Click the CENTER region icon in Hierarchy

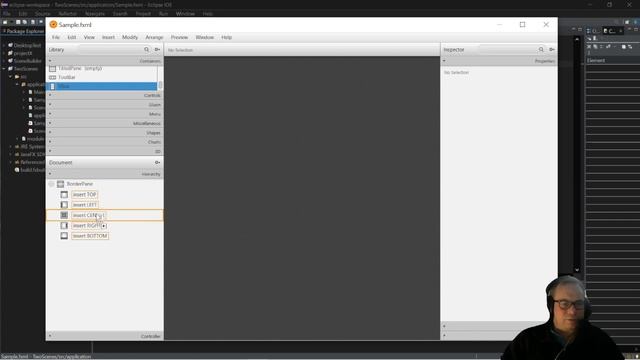pyautogui.click(x=64, y=215)
